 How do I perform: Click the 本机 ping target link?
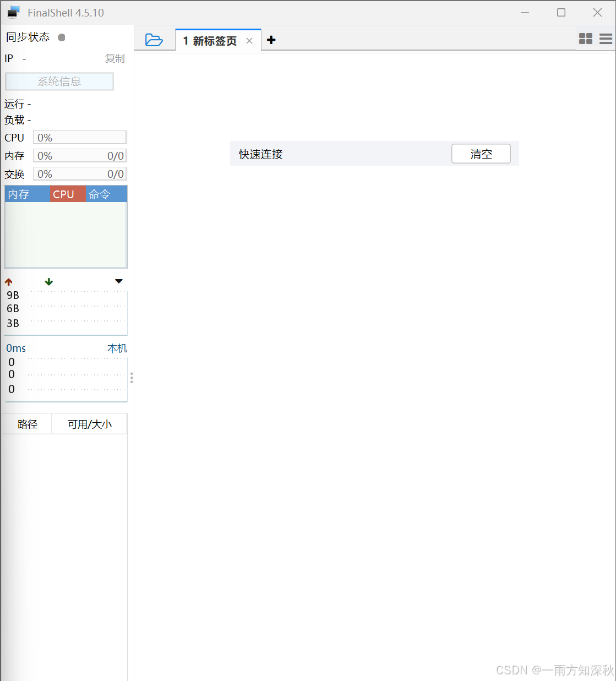pyautogui.click(x=117, y=348)
